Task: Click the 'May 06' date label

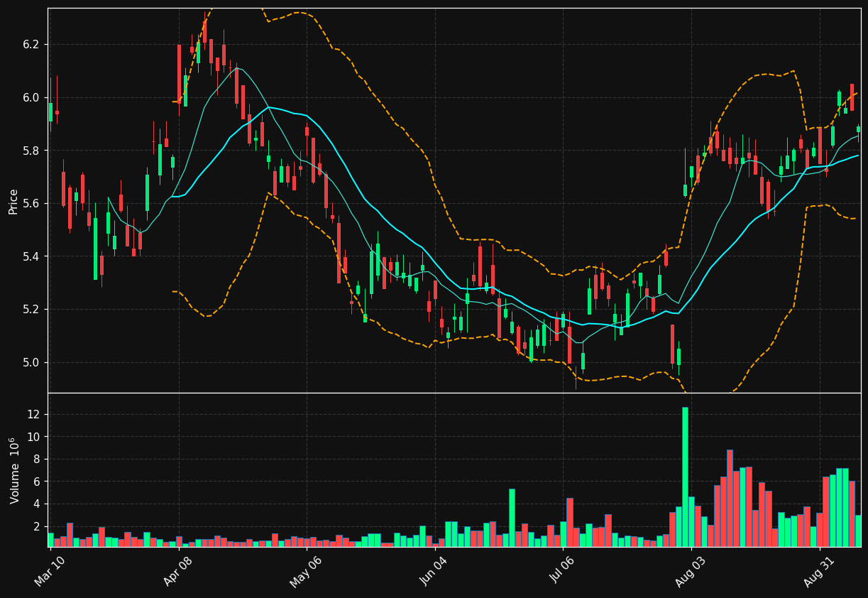Action: [x=305, y=571]
